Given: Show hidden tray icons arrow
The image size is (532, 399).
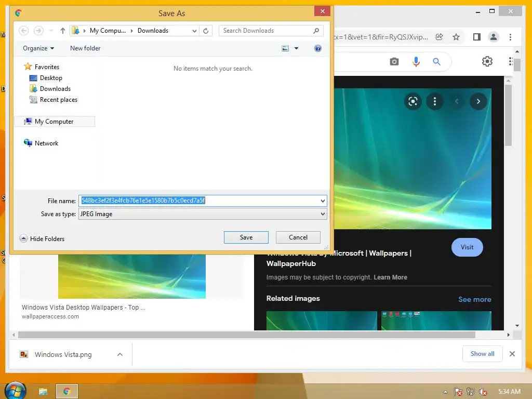Looking at the screenshot, I should (x=445, y=392).
